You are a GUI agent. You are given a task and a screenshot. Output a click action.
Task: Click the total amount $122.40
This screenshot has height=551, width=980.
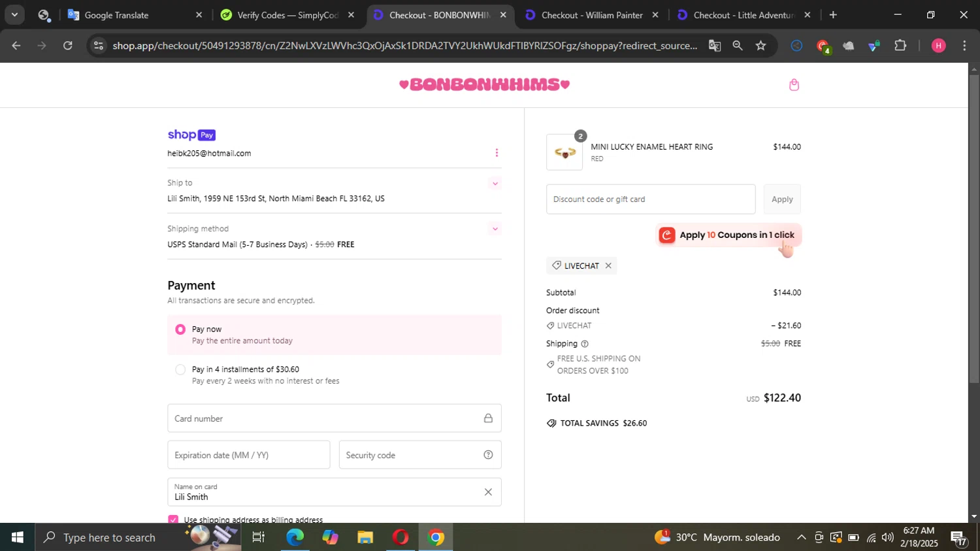pyautogui.click(x=782, y=398)
